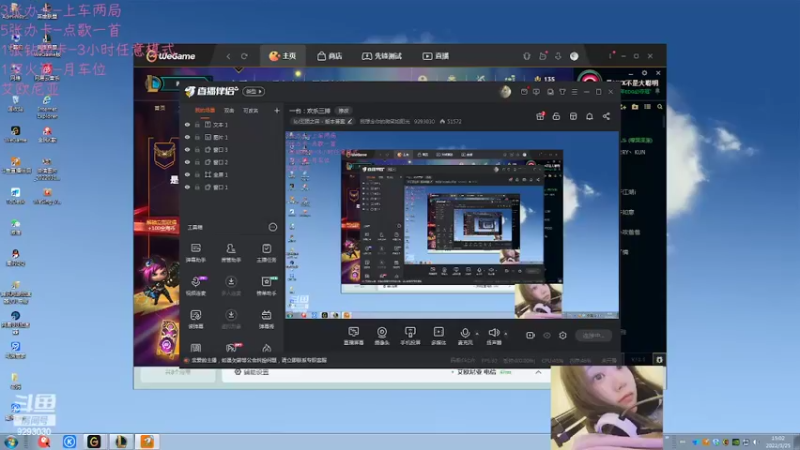
Task: Open the shirt-shaped icon in title bar
Action: (562, 92)
